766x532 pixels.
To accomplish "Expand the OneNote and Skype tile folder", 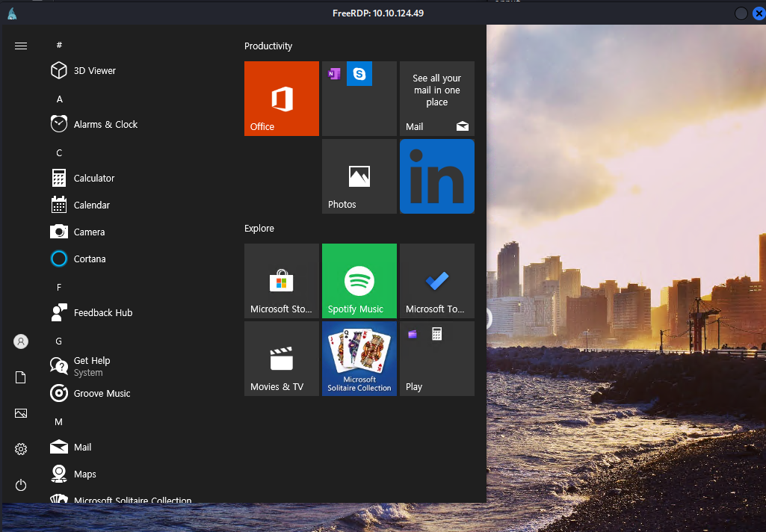I will (x=359, y=99).
